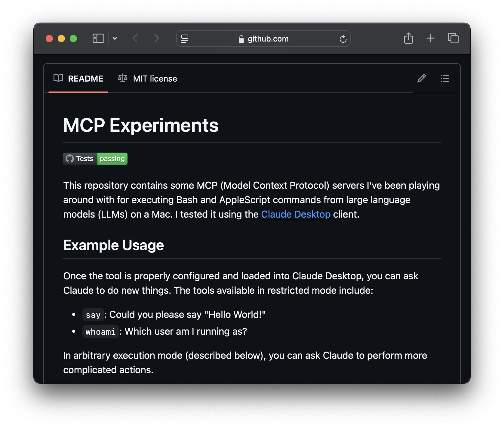Open the Claude Desktop link
Viewport: 504px width, 428px height.
point(296,214)
